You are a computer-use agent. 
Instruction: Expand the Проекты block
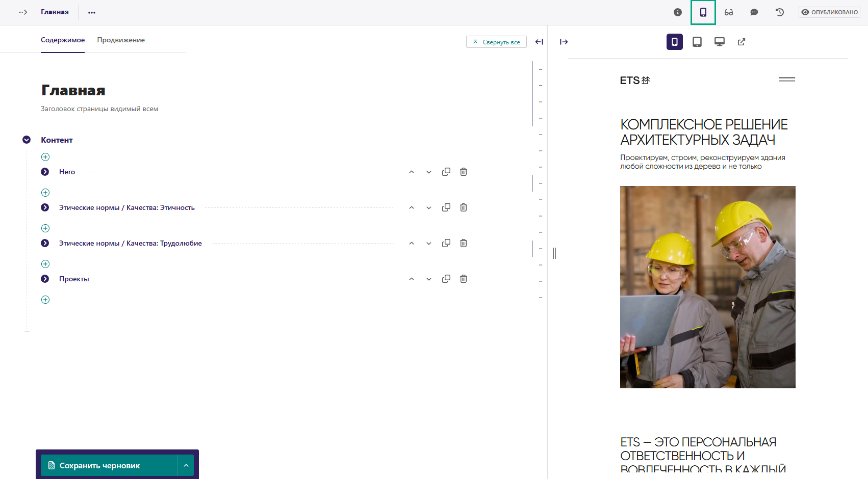pos(45,279)
